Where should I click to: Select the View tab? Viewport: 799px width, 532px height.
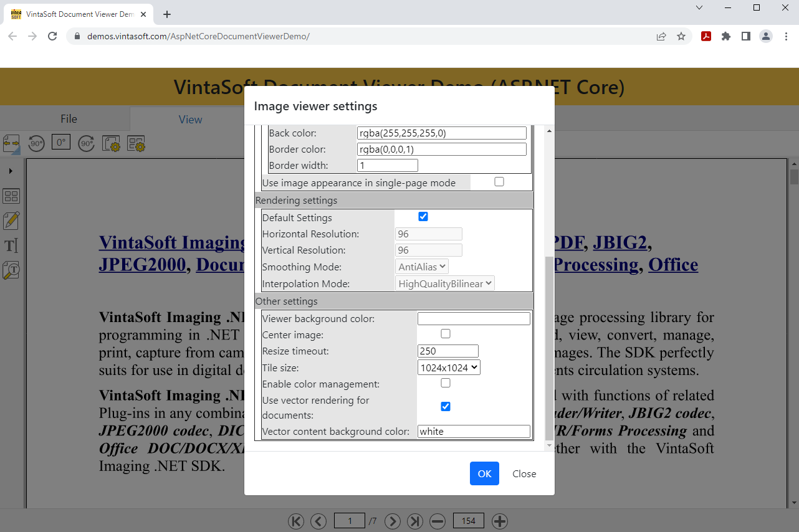pos(190,120)
